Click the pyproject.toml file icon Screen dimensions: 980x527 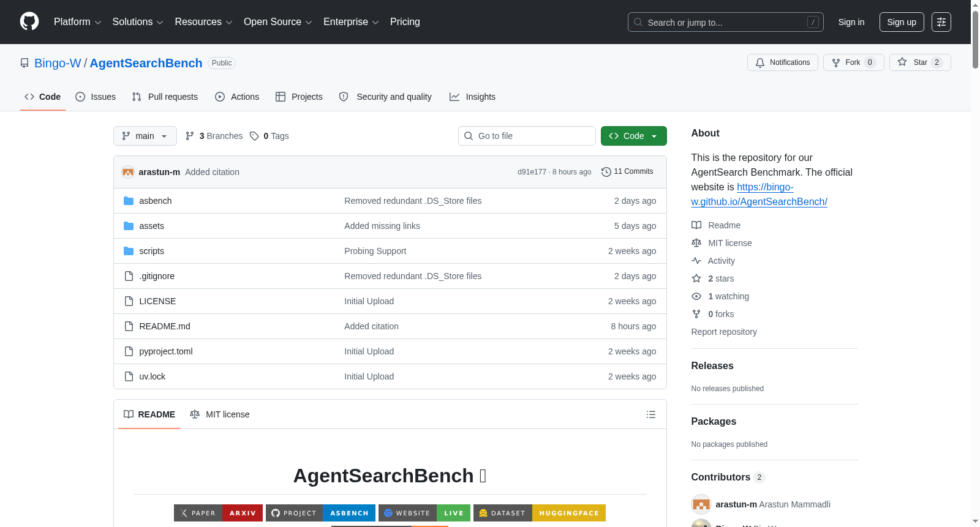(x=129, y=351)
